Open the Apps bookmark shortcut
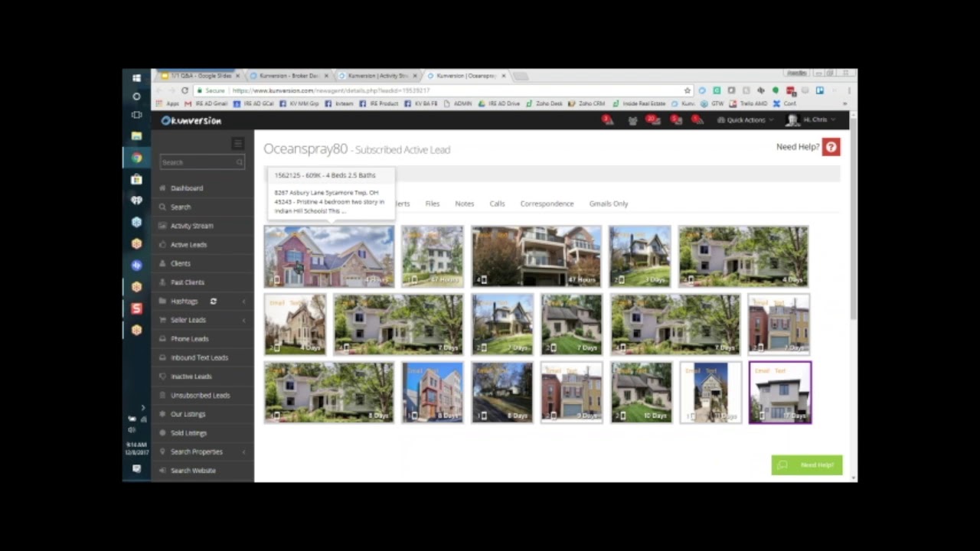 coord(168,103)
